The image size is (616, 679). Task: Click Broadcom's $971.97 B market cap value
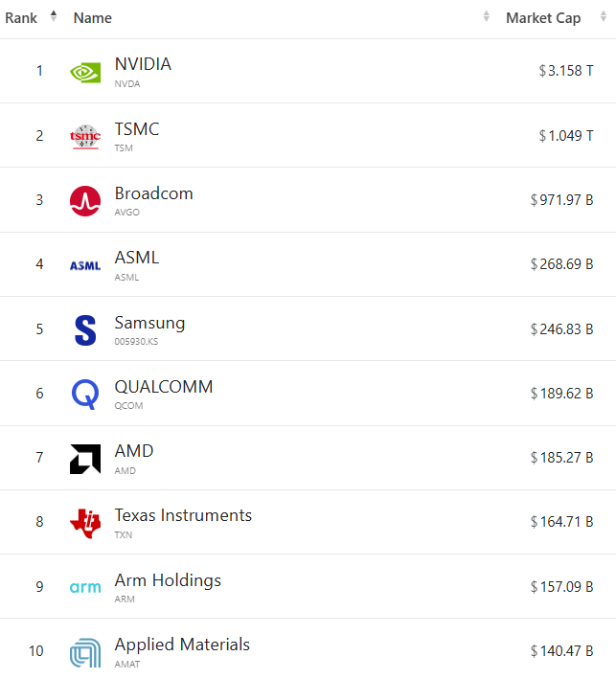pos(561,199)
